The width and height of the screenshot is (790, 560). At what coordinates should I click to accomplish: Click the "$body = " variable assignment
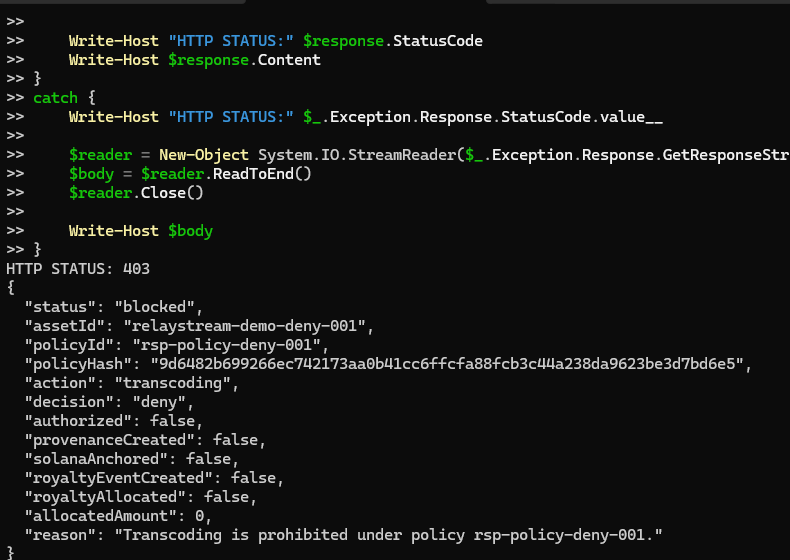[x=100, y=174]
